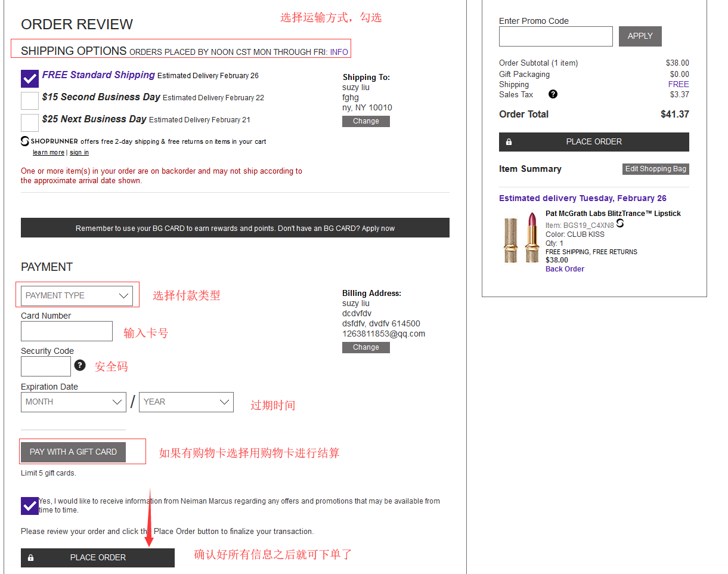This screenshot has height=574, width=728.
Task: Click ShopRunner sign in link
Action: [x=79, y=153]
